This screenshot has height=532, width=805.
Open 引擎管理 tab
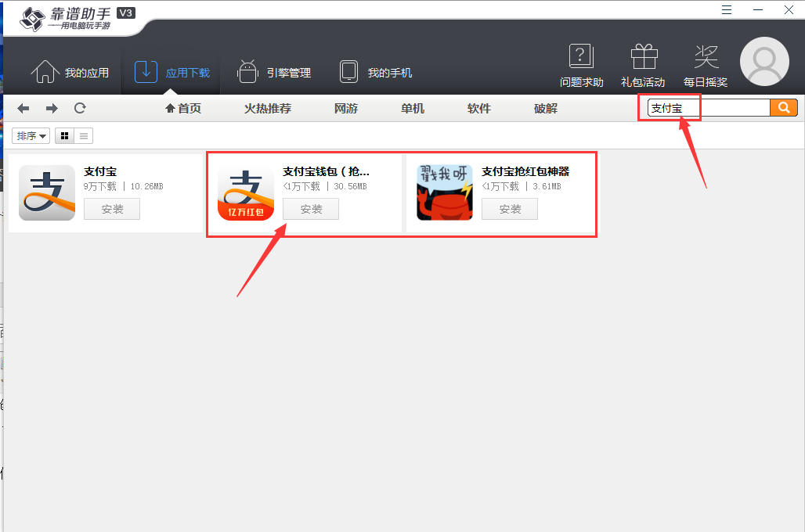click(274, 72)
